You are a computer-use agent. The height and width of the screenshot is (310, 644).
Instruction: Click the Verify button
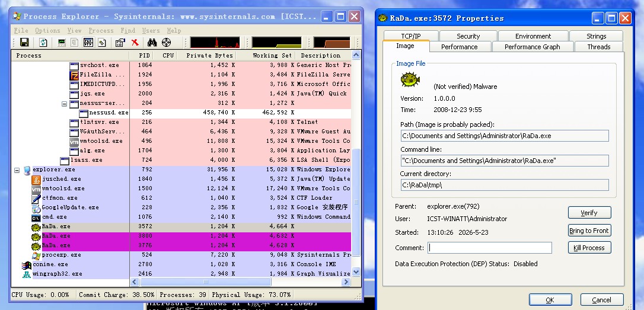pyautogui.click(x=589, y=213)
